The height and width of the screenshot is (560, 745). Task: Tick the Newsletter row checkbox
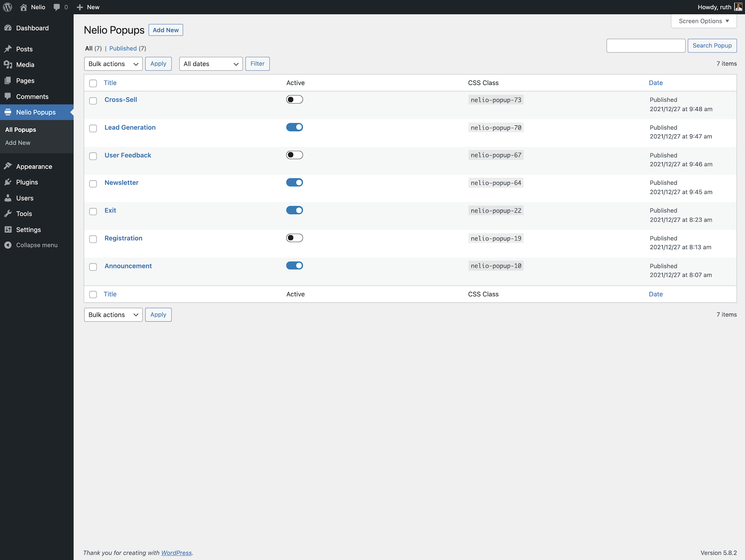click(x=93, y=184)
